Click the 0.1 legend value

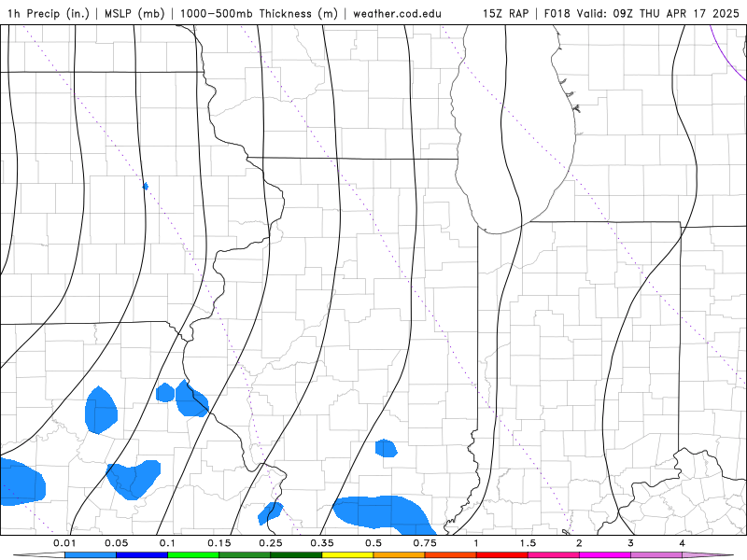[167, 543]
